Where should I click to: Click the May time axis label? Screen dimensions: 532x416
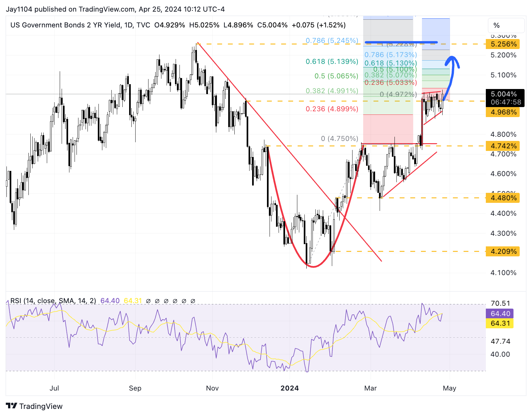pos(449,388)
